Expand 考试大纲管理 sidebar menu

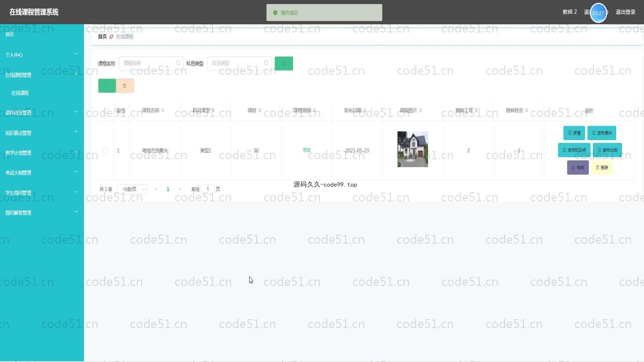(42, 173)
